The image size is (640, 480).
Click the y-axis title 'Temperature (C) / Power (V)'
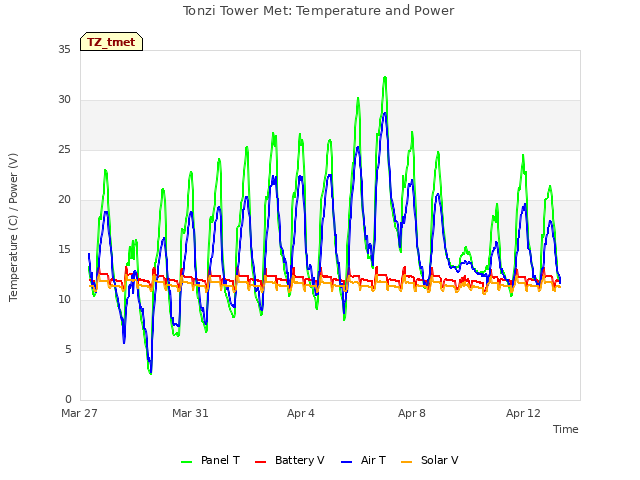pyautogui.click(x=13, y=227)
